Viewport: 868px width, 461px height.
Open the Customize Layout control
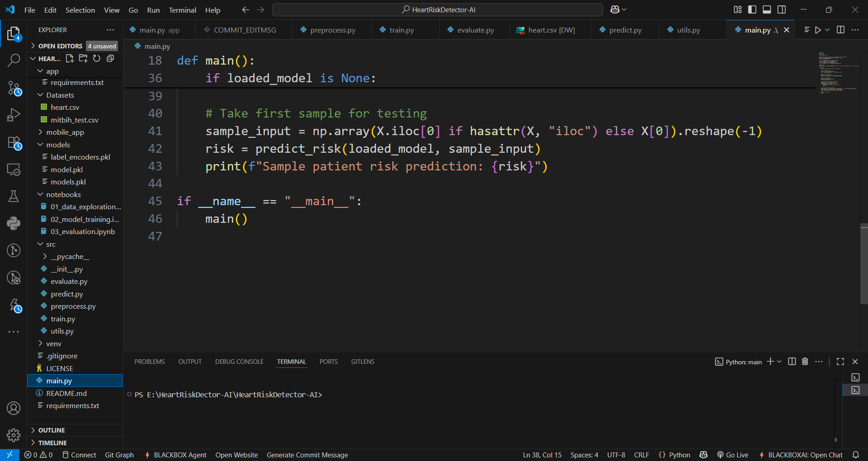coord(738,9)
